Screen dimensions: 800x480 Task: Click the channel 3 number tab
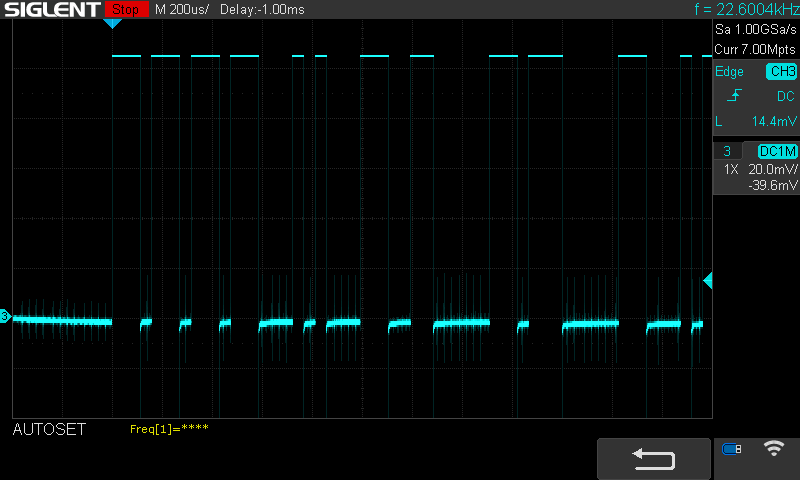(727, 151)
